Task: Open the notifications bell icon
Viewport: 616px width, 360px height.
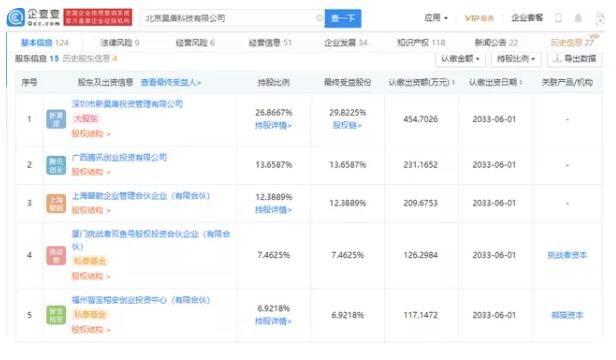Action: click(578, 18)
